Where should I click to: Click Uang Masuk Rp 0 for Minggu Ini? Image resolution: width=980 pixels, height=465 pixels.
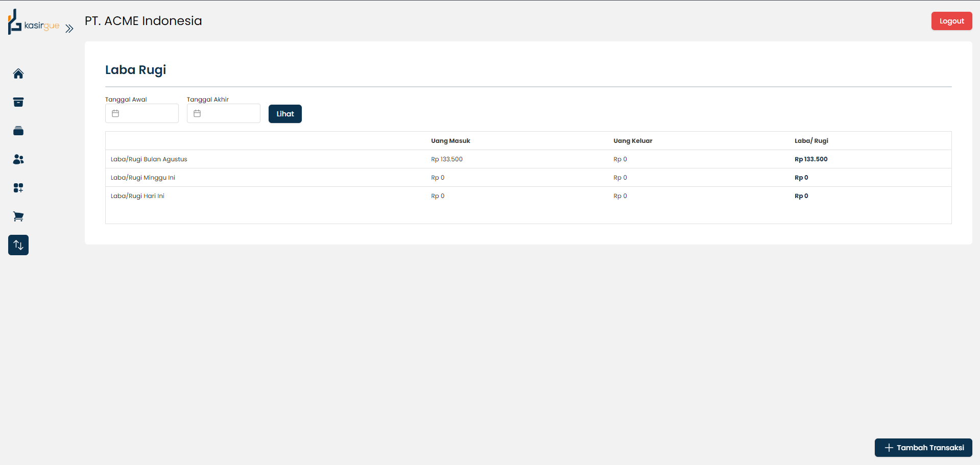coord(438,178)
